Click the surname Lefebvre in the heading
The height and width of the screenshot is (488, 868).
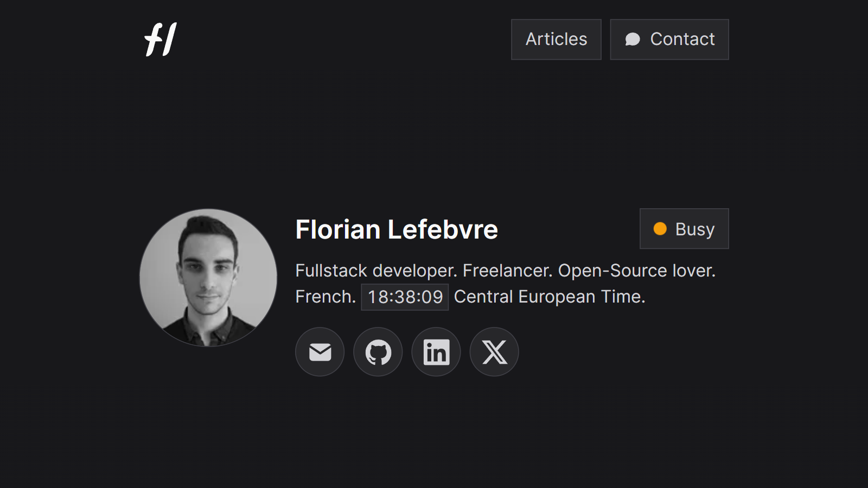point(443,229)
